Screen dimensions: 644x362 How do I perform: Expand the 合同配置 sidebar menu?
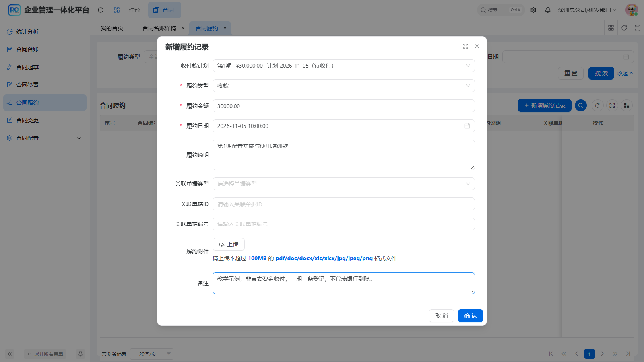click(45, 138)
